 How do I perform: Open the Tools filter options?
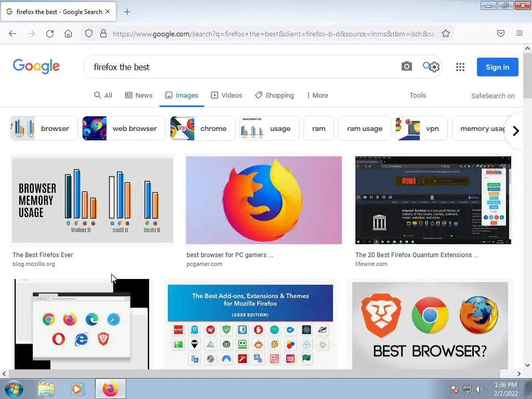coord(418,96)
